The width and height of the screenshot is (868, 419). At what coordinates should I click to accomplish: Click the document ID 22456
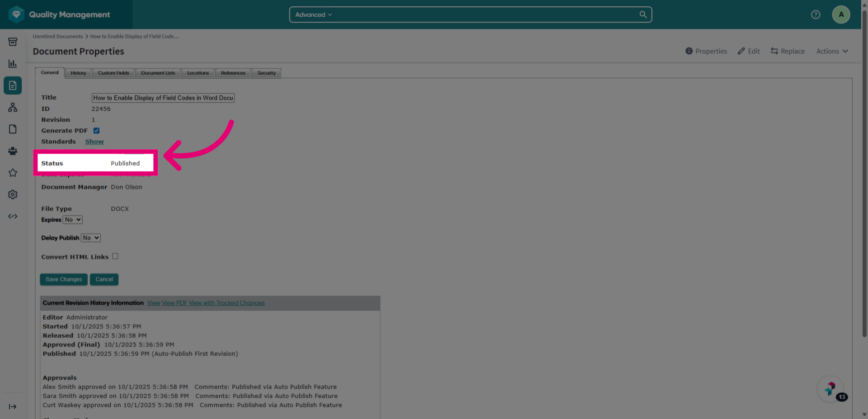(x=101, y=109)
